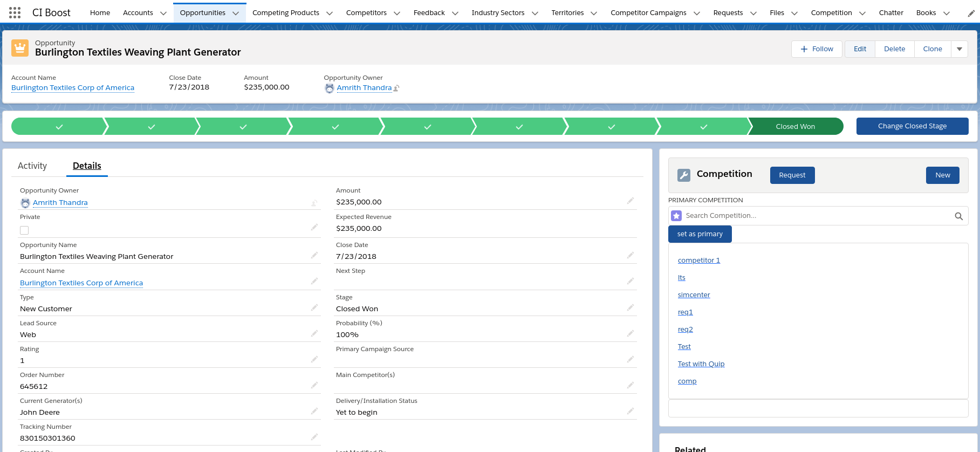Click the Delete button
The height and width of the screenshot is (452, 980).
coord(894,49)
